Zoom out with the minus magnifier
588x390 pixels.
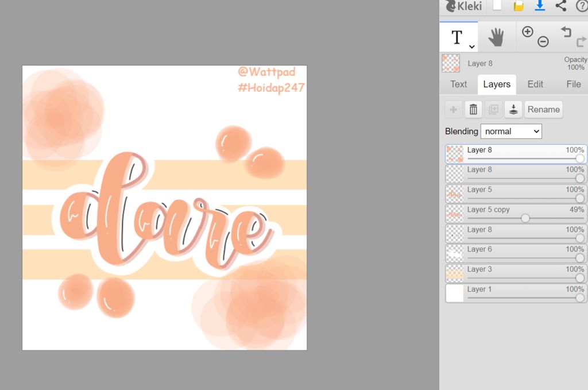[543, 41]
